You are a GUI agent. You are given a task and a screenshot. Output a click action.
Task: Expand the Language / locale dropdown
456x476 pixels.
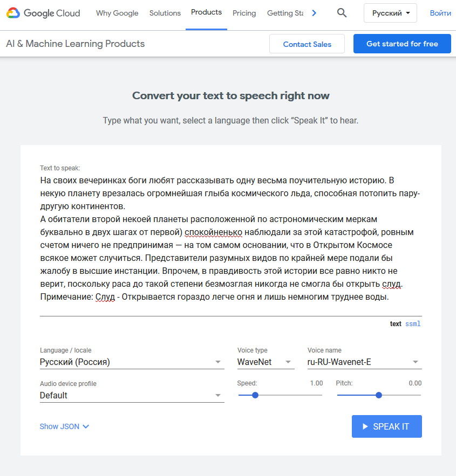tap(132, 362)
